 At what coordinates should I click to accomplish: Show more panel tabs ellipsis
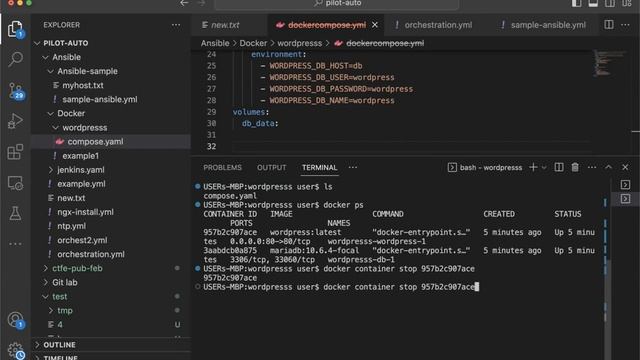tap(353, 167)
